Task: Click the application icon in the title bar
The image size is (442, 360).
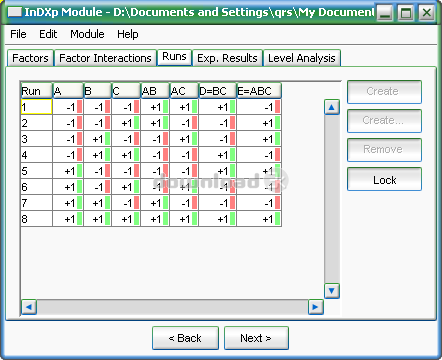Action: click(x=15, y=12)
